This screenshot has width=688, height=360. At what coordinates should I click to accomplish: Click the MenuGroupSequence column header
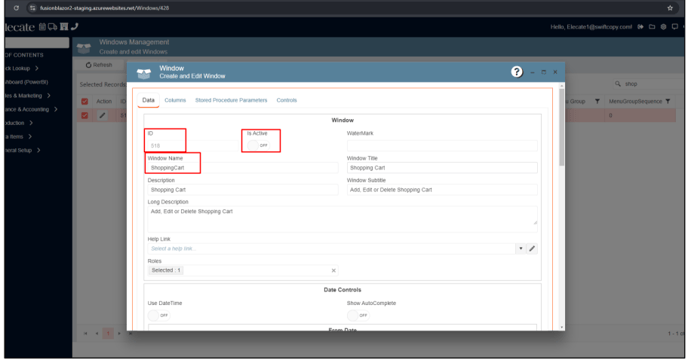[635, 101]
